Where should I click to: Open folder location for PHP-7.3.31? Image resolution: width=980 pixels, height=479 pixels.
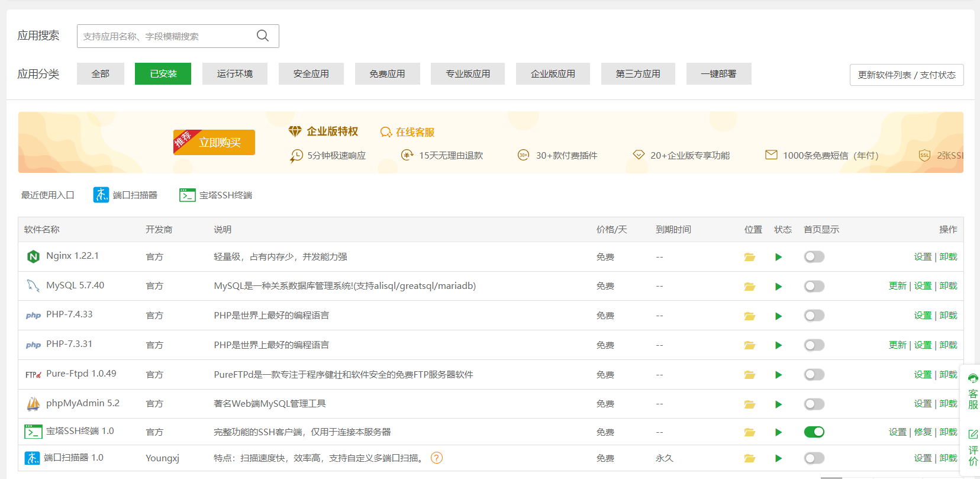tap(750, 345)
